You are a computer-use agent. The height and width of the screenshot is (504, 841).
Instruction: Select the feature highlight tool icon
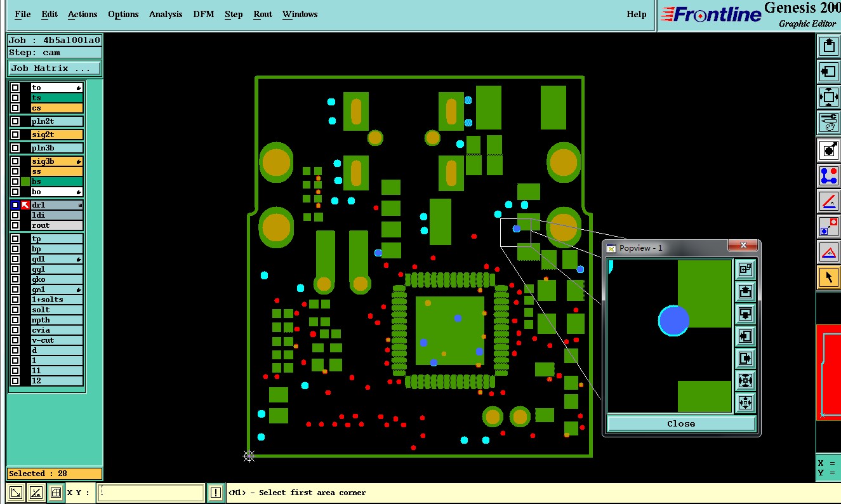pos(828,150)
